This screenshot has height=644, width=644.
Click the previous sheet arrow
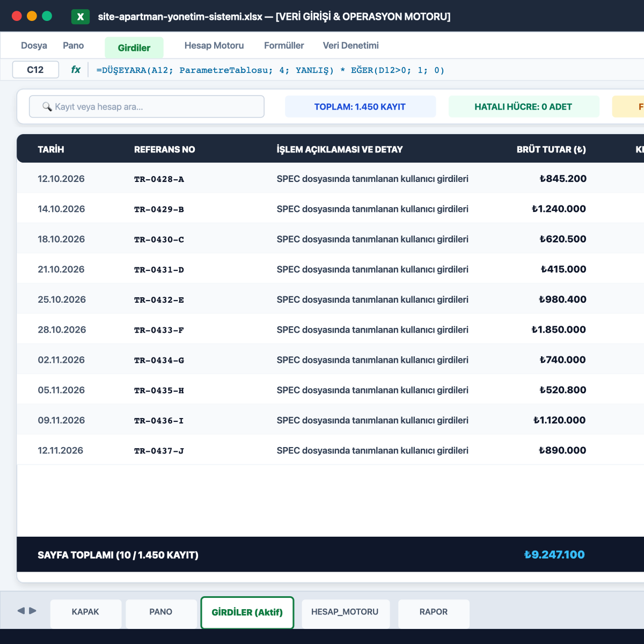[21, 611]
